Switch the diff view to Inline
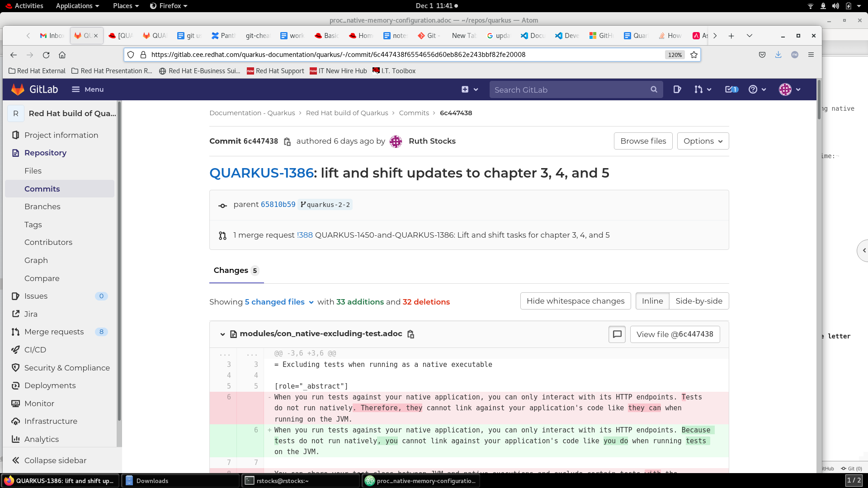 click(652, 301)
